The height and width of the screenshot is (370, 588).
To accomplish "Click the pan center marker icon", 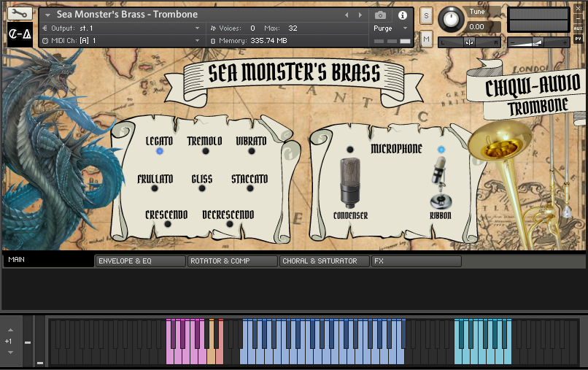I will (x=469, y=43).
